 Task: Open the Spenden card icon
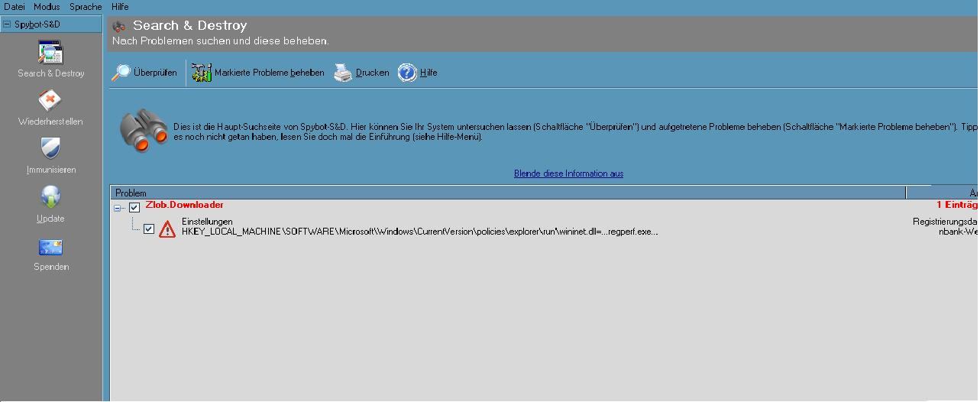50,248
